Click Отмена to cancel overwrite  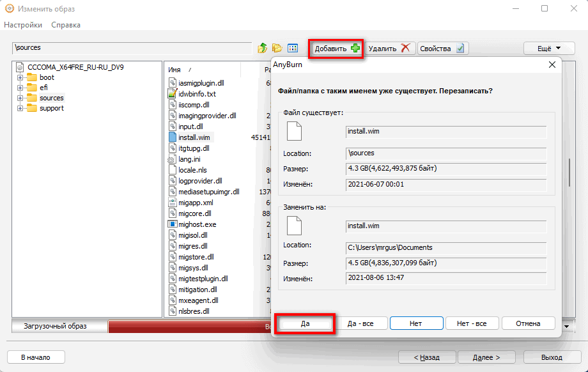point(528,323)
